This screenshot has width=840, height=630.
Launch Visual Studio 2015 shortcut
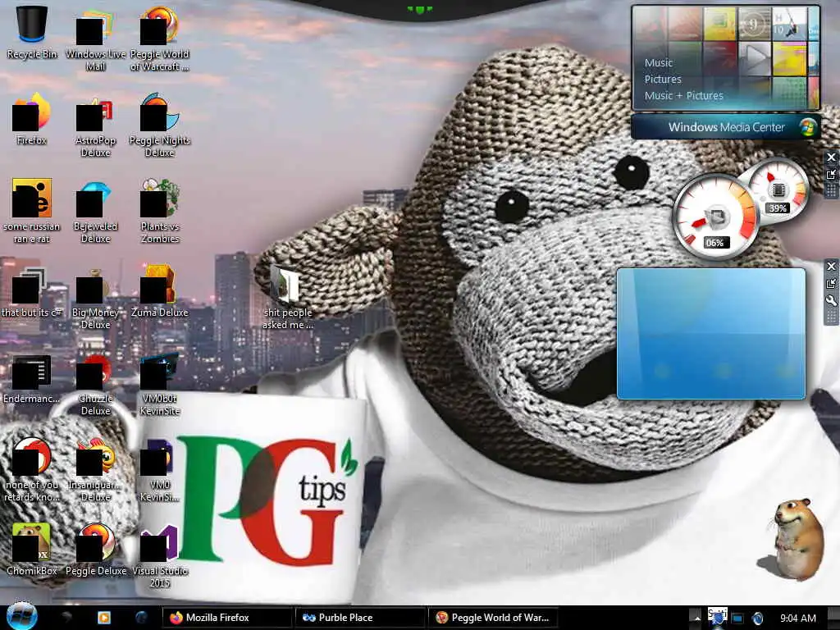(x=160, y=556)
